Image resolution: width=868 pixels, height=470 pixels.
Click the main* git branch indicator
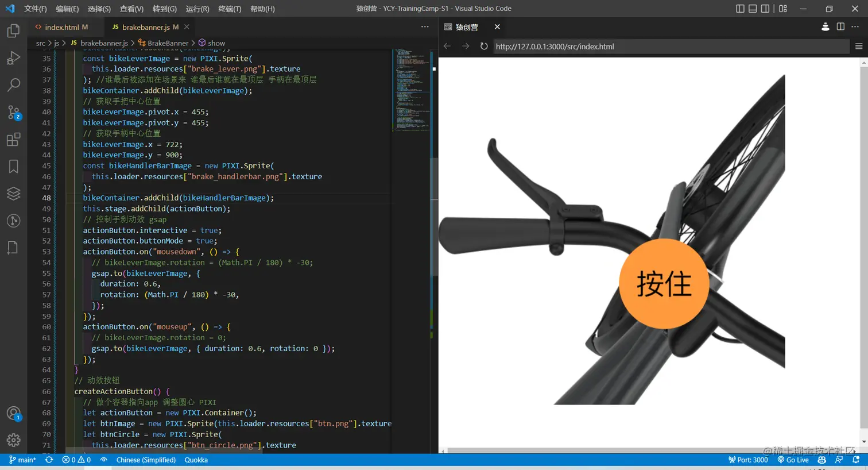coord(22,460)
